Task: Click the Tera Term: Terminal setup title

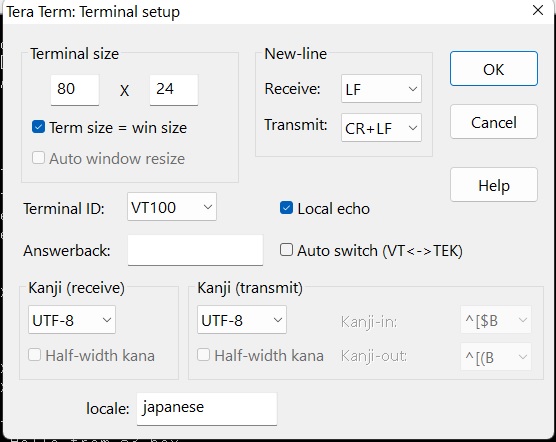Action: [93, 12]
